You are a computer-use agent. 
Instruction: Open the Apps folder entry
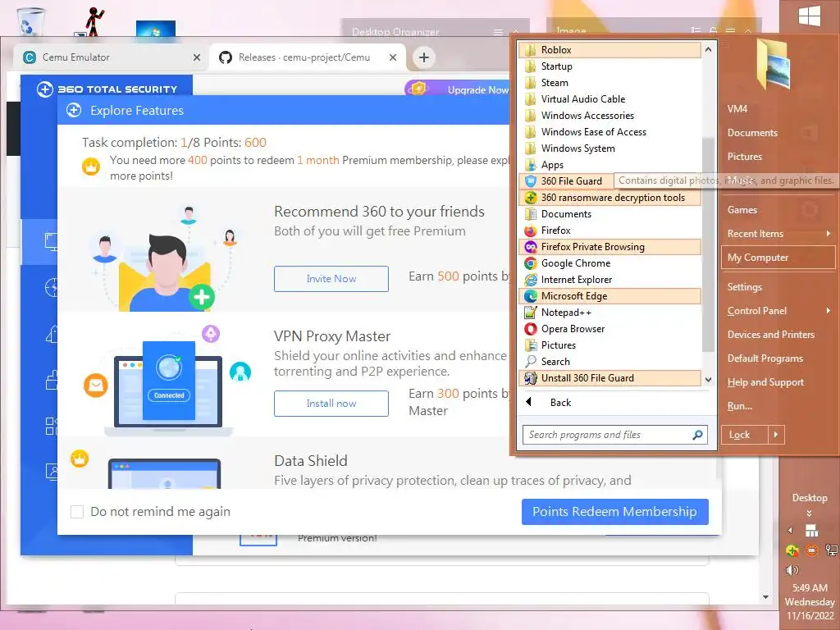[x=609, y=165]
